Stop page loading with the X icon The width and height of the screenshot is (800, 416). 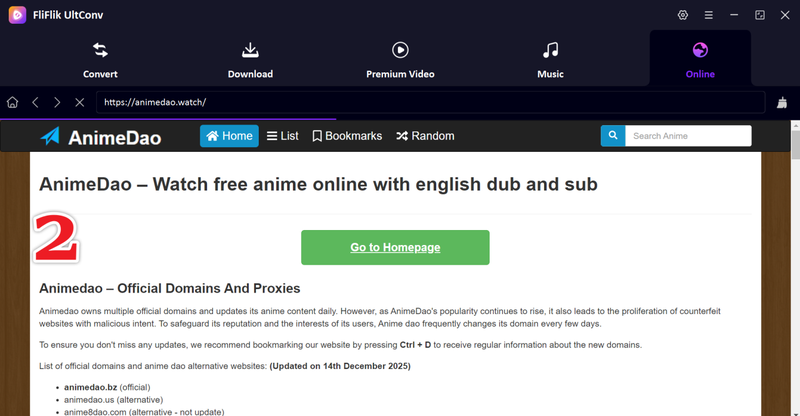pos(80,102)
